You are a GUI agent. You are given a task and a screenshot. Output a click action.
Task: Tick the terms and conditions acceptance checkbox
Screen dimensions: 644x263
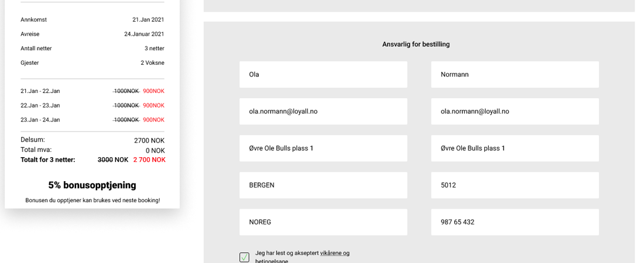click(244, 257)
